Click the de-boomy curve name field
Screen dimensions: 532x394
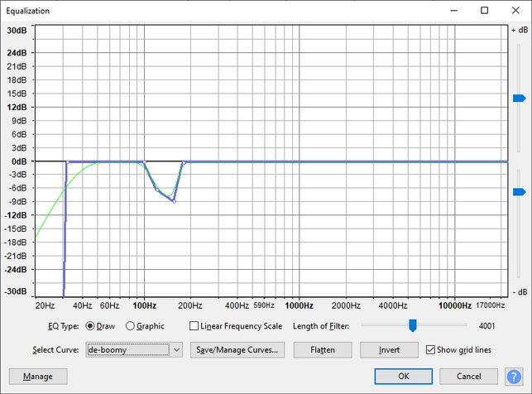128,349
